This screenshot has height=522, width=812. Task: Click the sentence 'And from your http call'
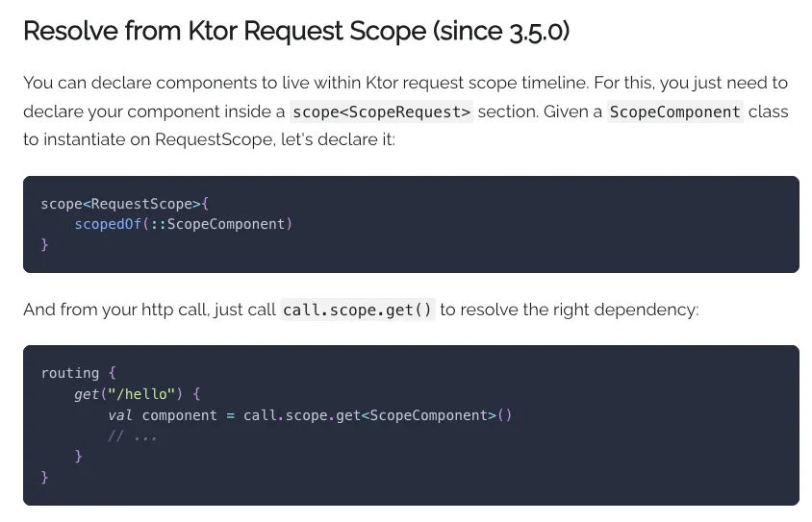coord(361,310)
